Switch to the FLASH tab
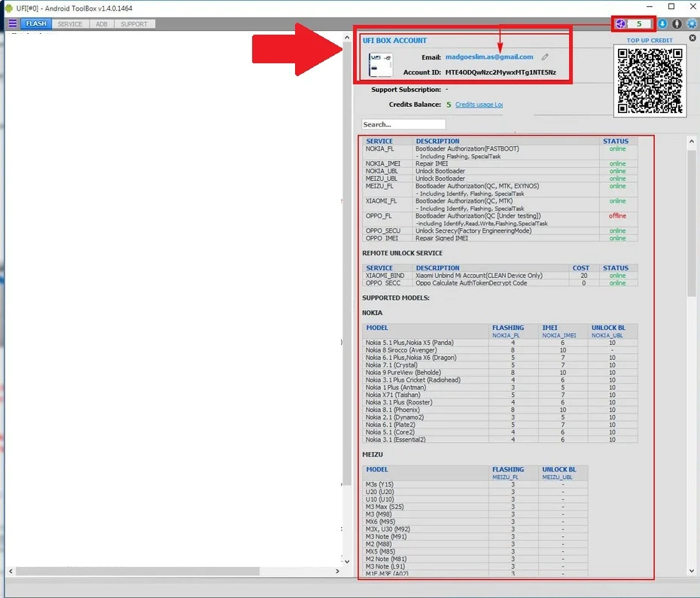 click(35, 24)
